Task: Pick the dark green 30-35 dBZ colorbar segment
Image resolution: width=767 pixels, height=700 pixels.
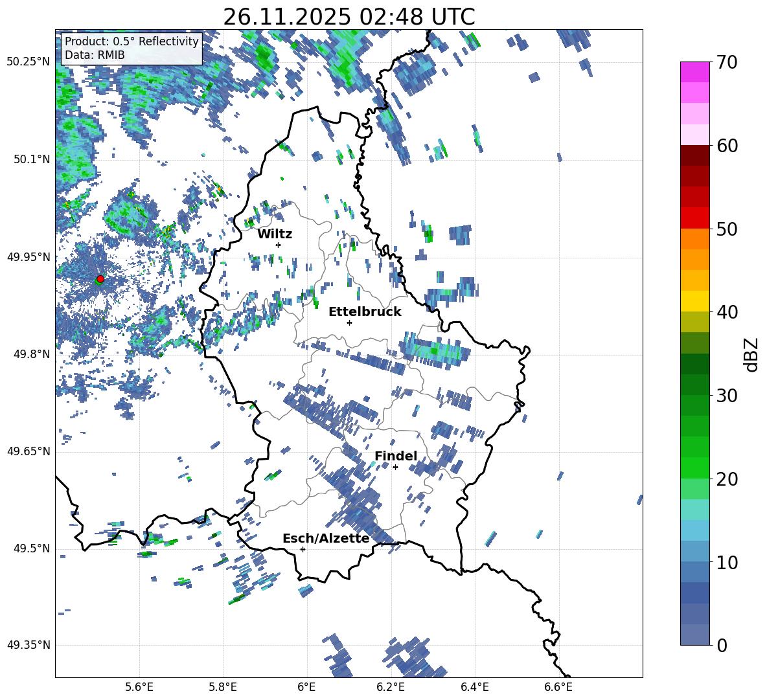Action: tap(694, 374)
